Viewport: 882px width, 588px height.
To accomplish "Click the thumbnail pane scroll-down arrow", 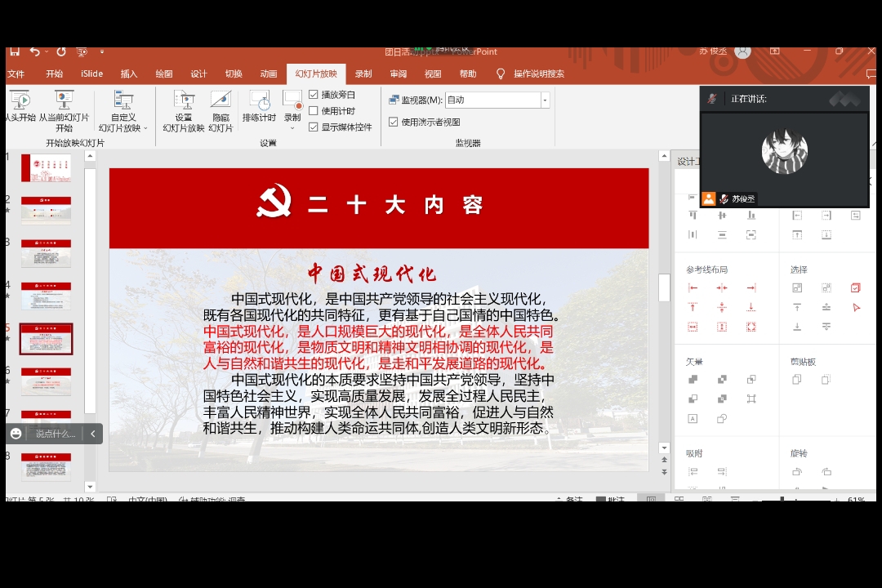I will click(x=90, y=486).
